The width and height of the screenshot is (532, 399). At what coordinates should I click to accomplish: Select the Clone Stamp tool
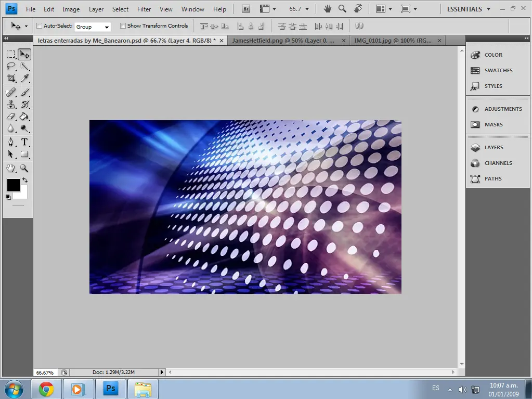[11, 104]
